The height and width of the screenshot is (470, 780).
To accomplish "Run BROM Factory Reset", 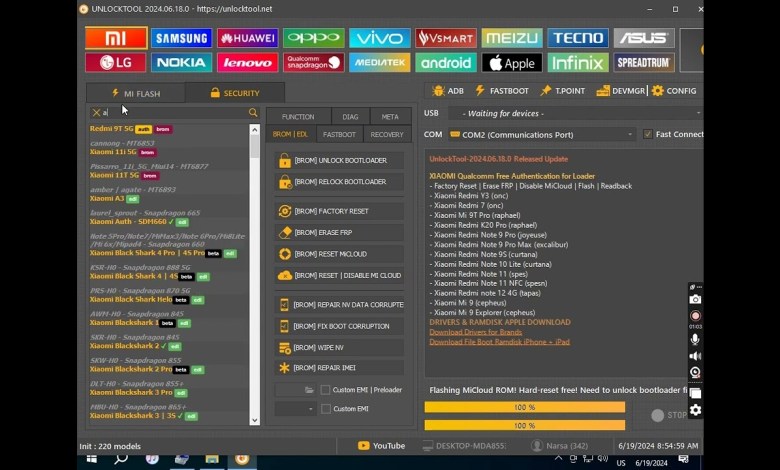I will coord(339,211).
